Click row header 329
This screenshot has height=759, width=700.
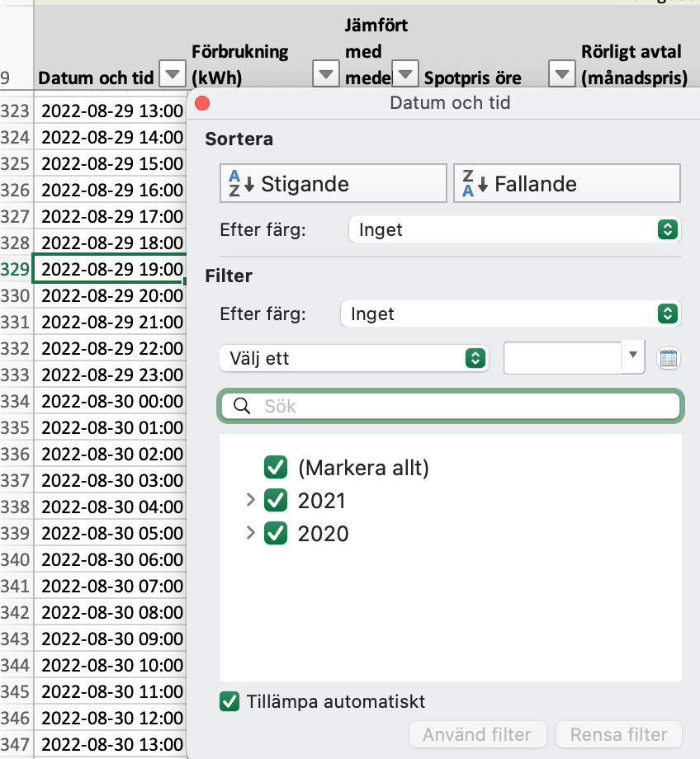point(16,269)
